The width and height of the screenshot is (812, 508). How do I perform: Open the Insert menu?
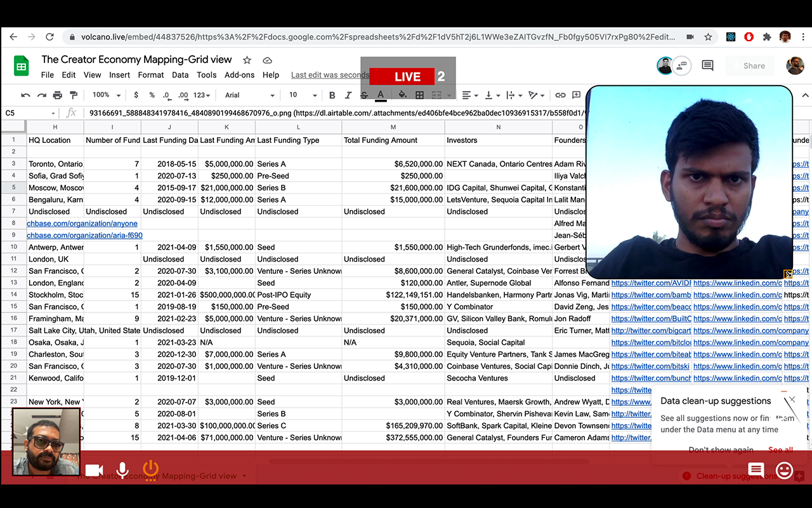(119, 75)
